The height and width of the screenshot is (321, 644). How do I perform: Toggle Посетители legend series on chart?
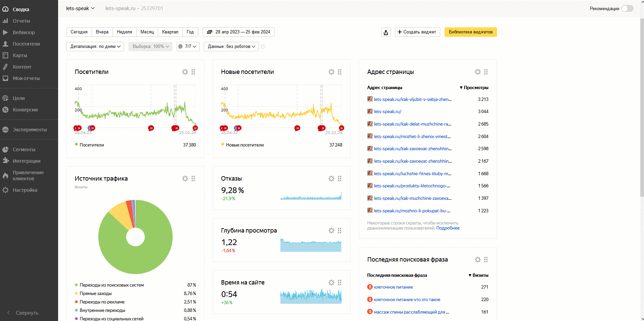(x=92, y=145)
